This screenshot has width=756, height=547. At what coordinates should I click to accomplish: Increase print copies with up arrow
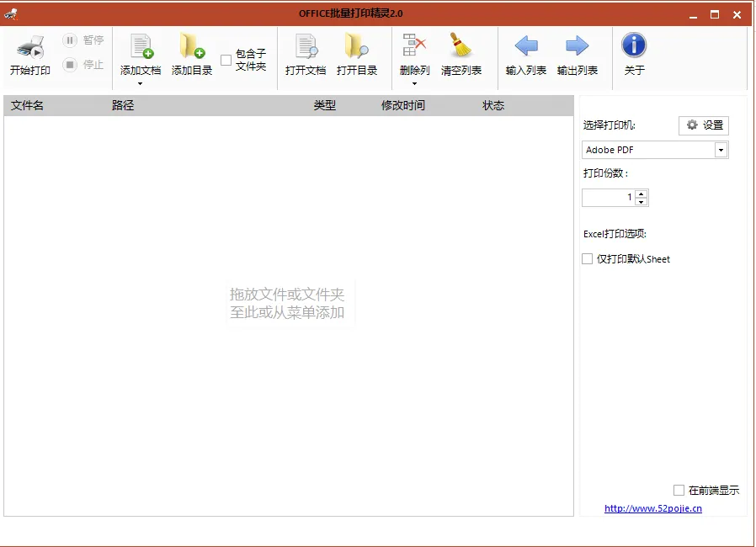pyautogui.click(x=642, y=194)
